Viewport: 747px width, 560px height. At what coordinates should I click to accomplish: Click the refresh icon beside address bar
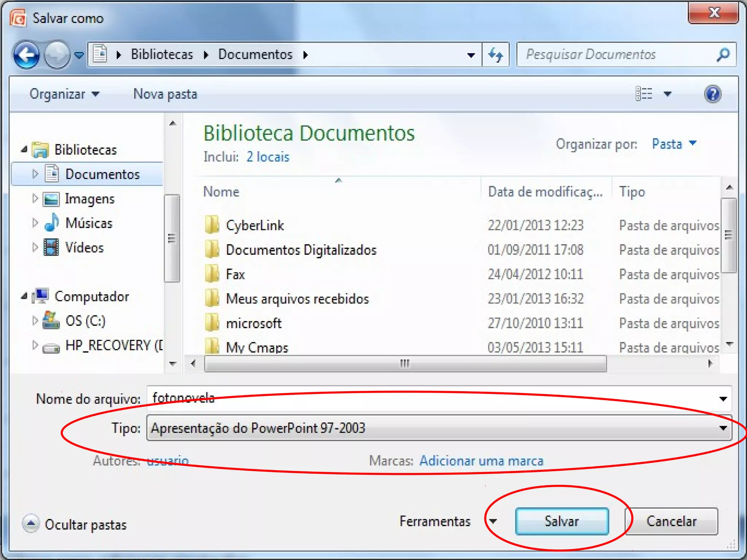[495, 55]
